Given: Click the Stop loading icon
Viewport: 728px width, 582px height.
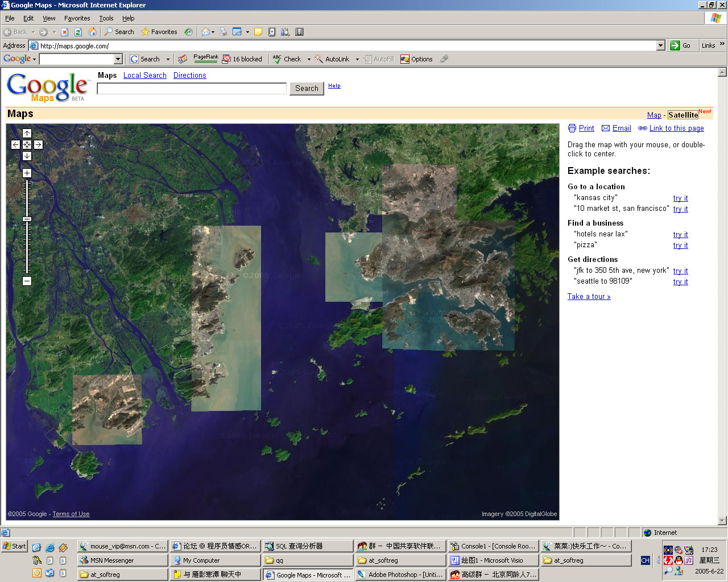Looking at the screenshot, I should pos(65,32).
